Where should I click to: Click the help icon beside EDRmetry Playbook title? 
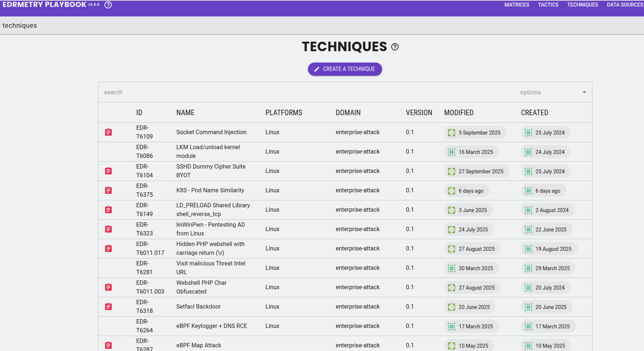pyautogui.click(x=108, y=5)
